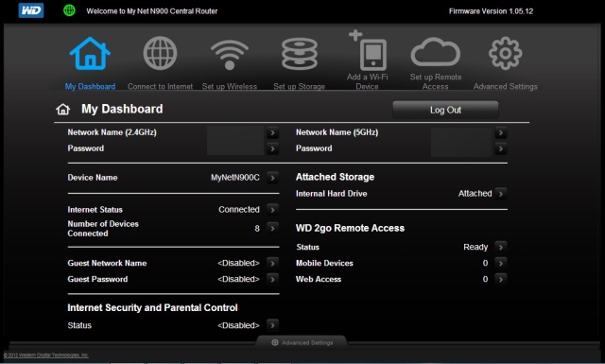
Task: Click the Add a Wi-Fi Device icon
Action: tap(368, 50)
